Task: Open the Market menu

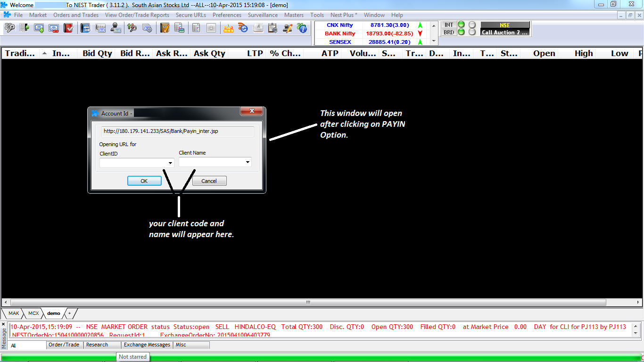Action: point(38,15)
